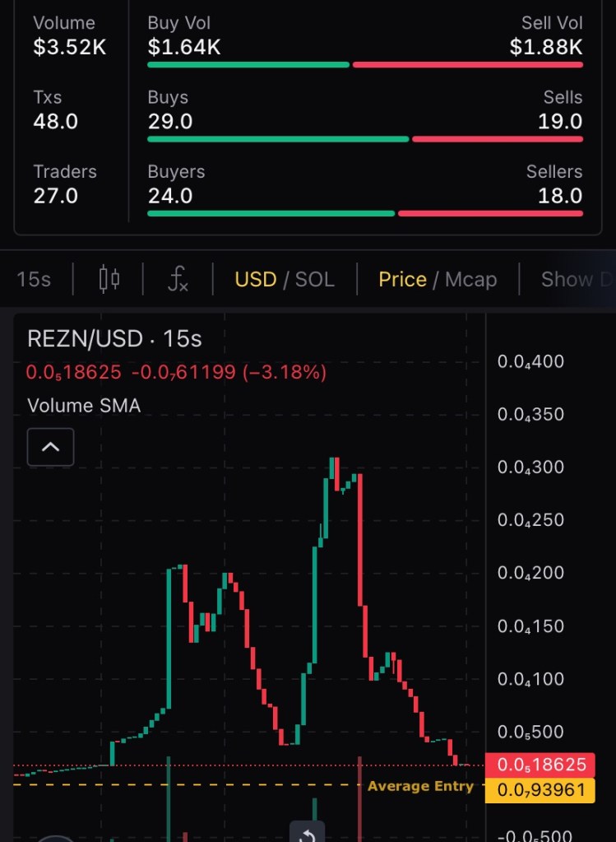Select USD as chart currency
The height and width of the screenshot is (842, 616).
click(255, 279)
